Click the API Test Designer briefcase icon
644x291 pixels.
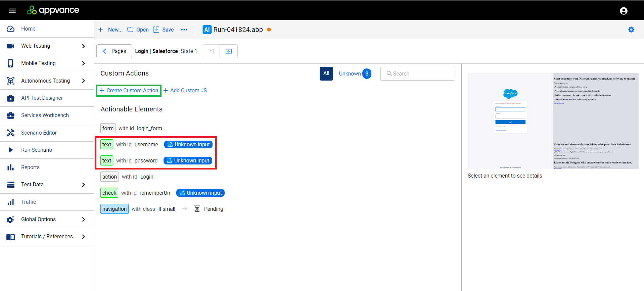click(x=11, y=98)
